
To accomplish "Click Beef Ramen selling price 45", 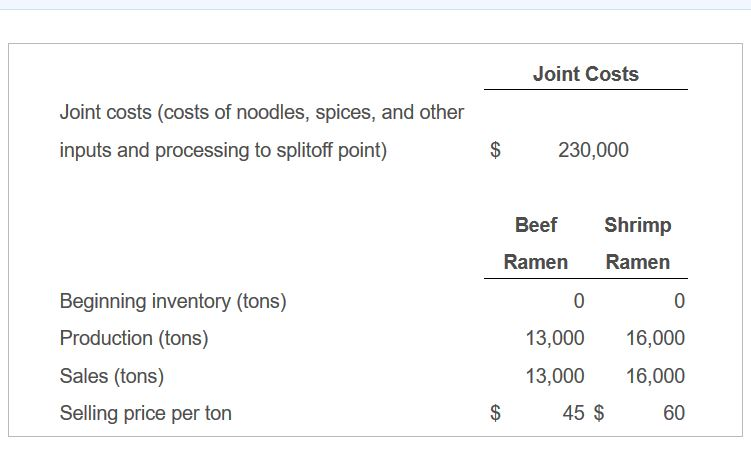I will (573, 413).
